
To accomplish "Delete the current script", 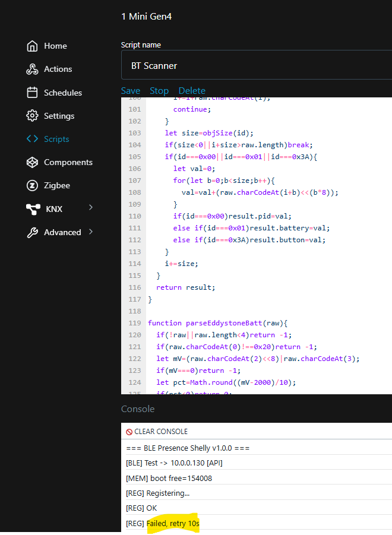I will tap(192, 91).
